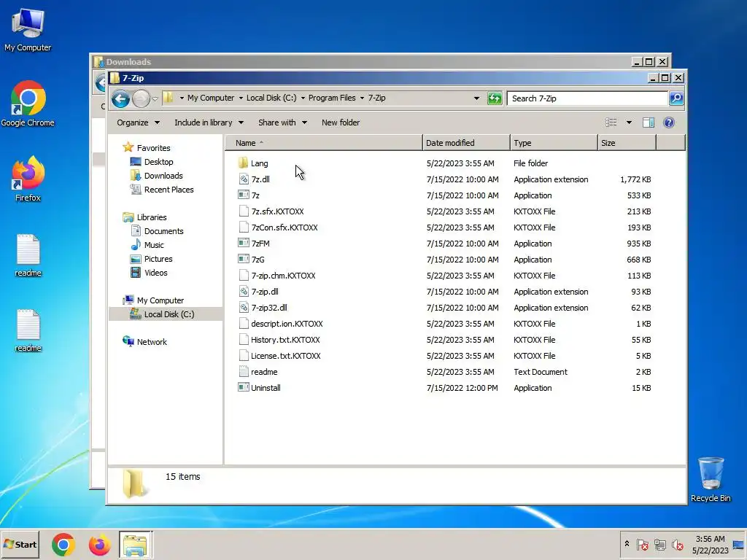Screen dimensions: 747x560
Task: Select My Computer in the address bar
Action: coord(211,98)
